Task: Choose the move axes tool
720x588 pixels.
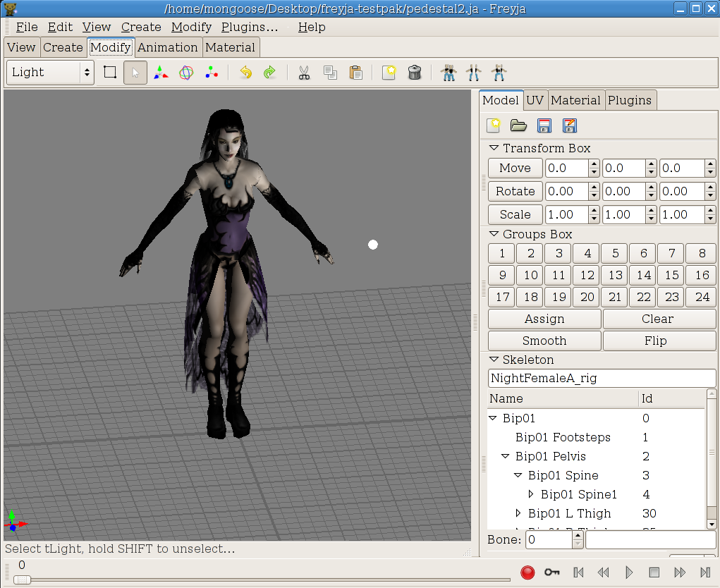Action: (161, 73)
